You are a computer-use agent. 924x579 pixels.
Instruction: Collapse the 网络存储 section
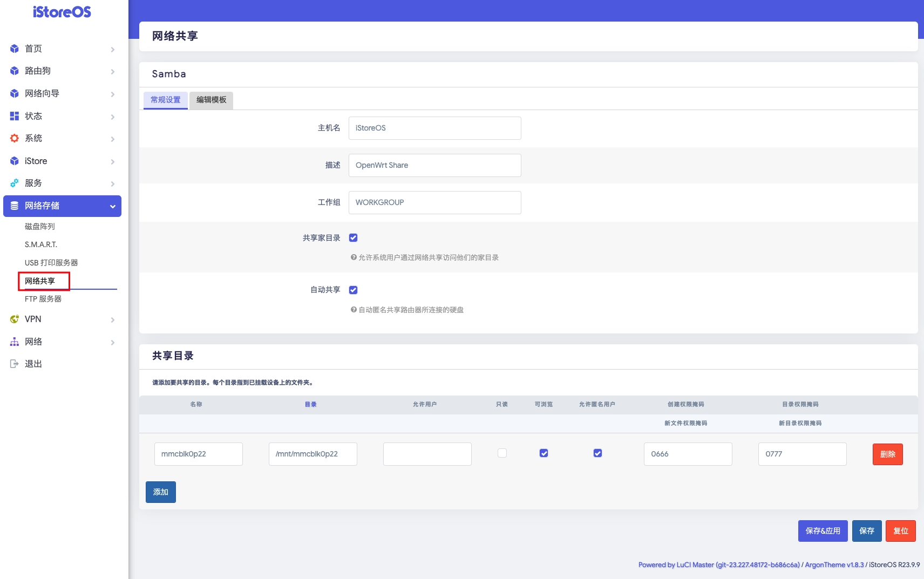113,206
